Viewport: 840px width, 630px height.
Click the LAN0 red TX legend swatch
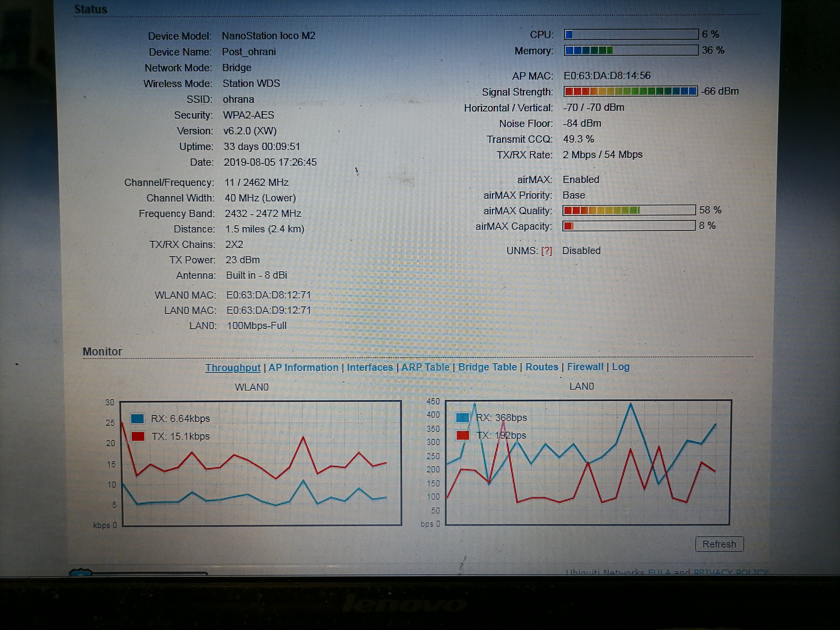[463, 435]
